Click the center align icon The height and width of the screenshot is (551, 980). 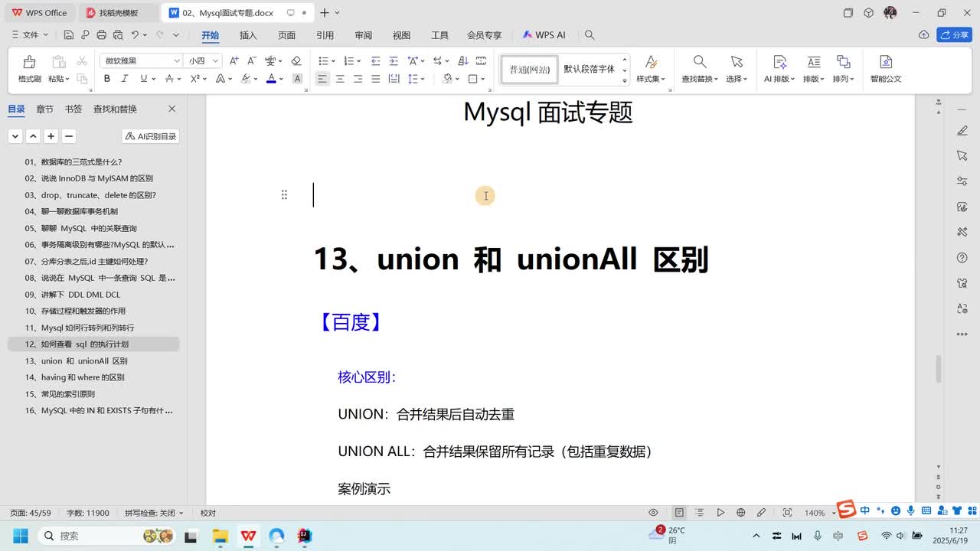click(340, 79)
